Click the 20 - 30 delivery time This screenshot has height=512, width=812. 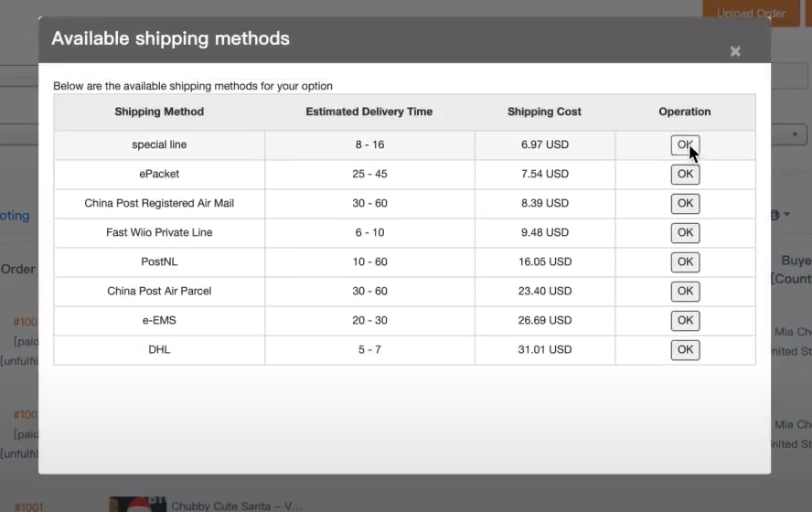click(369, 320)
